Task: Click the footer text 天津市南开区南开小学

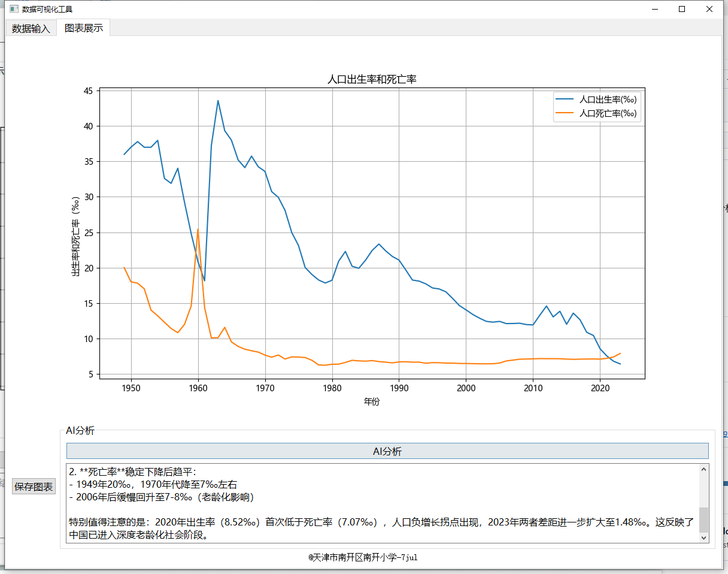Action: point(363,557)
